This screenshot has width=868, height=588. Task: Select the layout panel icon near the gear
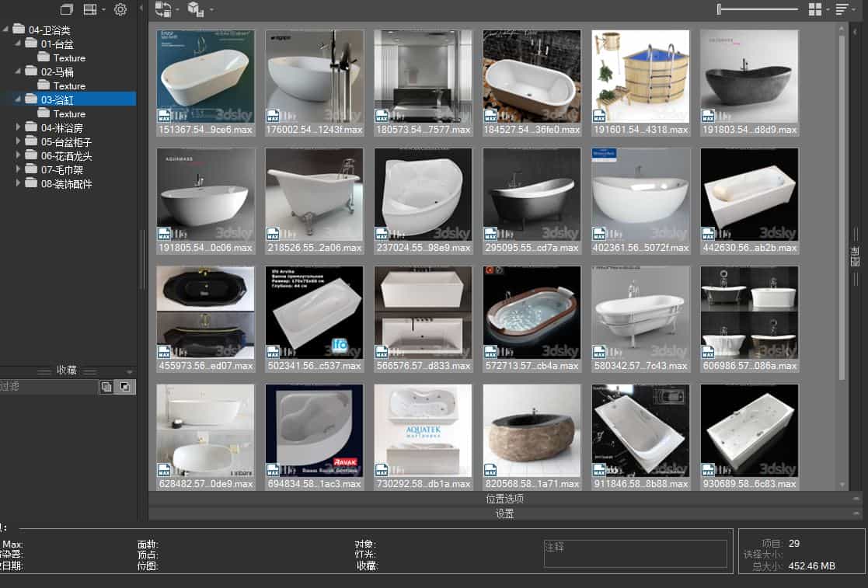coord(92,9)
